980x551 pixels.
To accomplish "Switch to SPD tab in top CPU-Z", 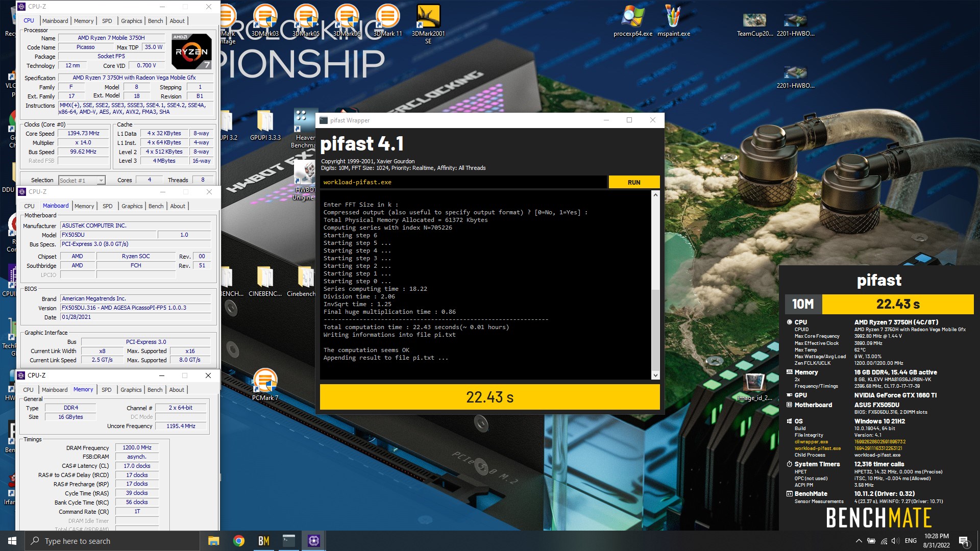I will (x=107, y=21).
